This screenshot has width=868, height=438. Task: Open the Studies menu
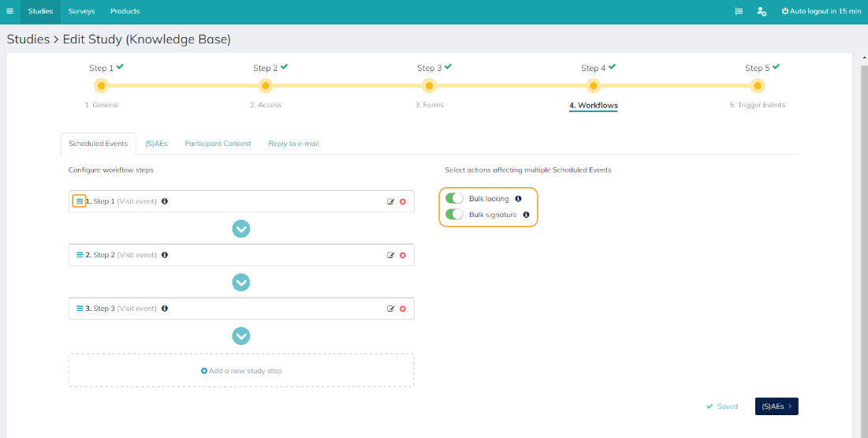[40, 11]
